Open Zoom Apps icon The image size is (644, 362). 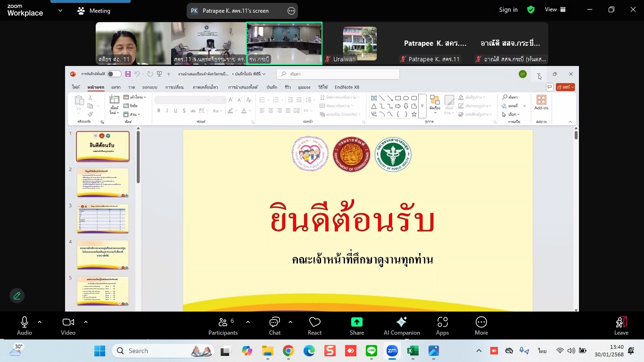click(442, 326)
